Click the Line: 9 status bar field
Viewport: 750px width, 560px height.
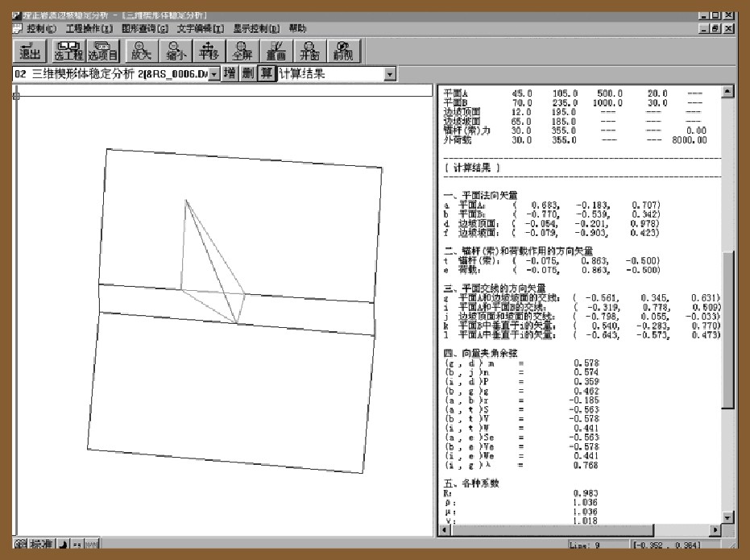(597, 545)
